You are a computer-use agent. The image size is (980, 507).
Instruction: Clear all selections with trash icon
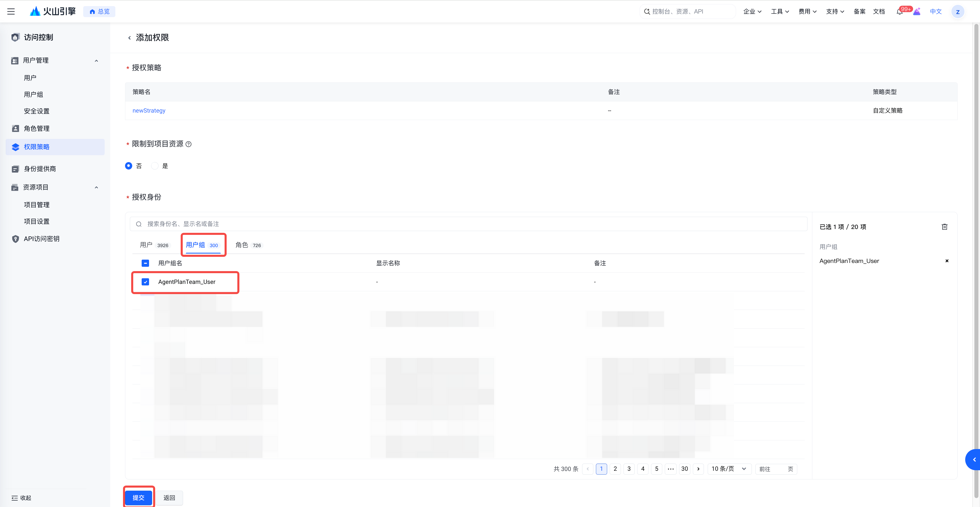click(944, 227)
